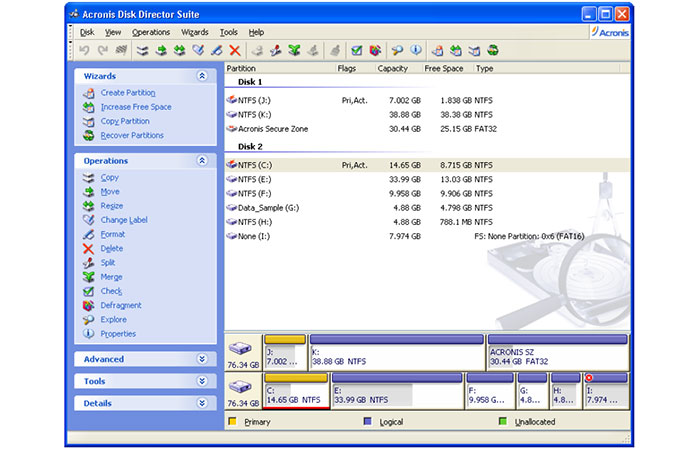Click the Commit checkered flag toolbar icon

(x=121, y=50)
